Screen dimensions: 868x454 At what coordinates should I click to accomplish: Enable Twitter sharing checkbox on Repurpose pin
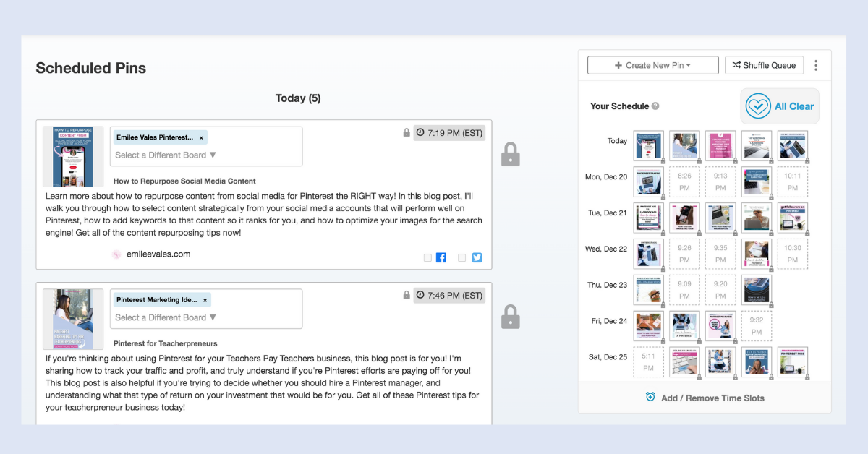pos(462,257)
